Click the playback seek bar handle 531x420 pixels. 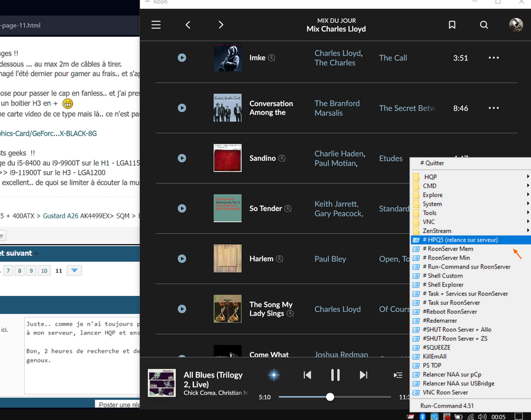click(330, 397)
